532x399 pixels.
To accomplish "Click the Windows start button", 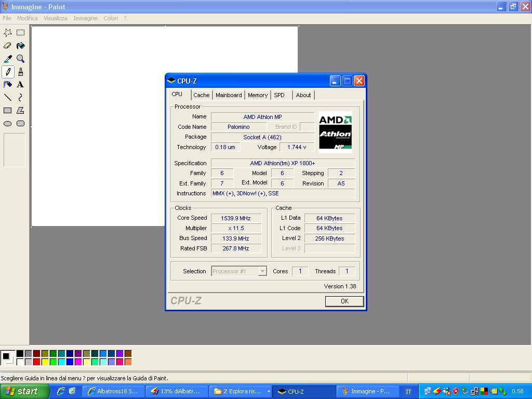I will pyautogui.click(x=24, y=391).
